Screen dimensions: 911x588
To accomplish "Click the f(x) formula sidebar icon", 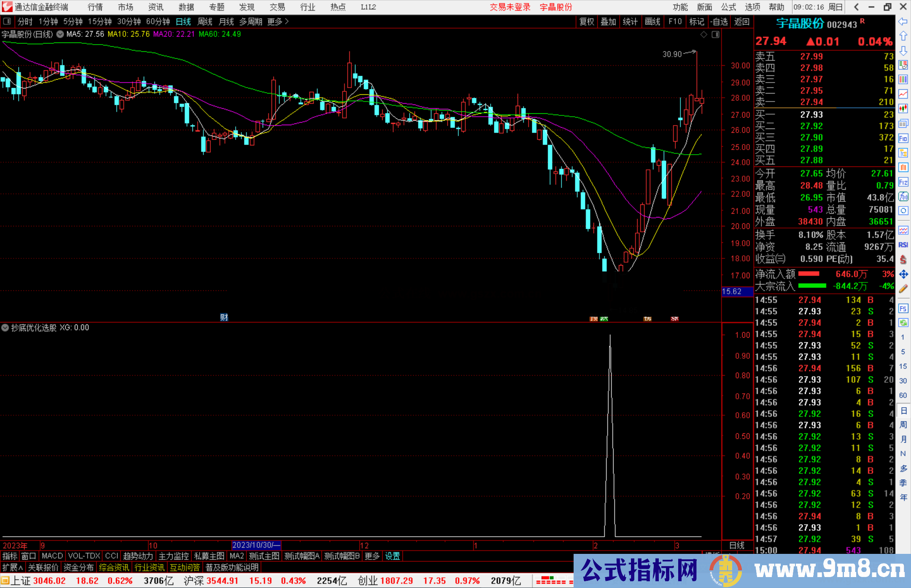I will click(x=903, y=196).
